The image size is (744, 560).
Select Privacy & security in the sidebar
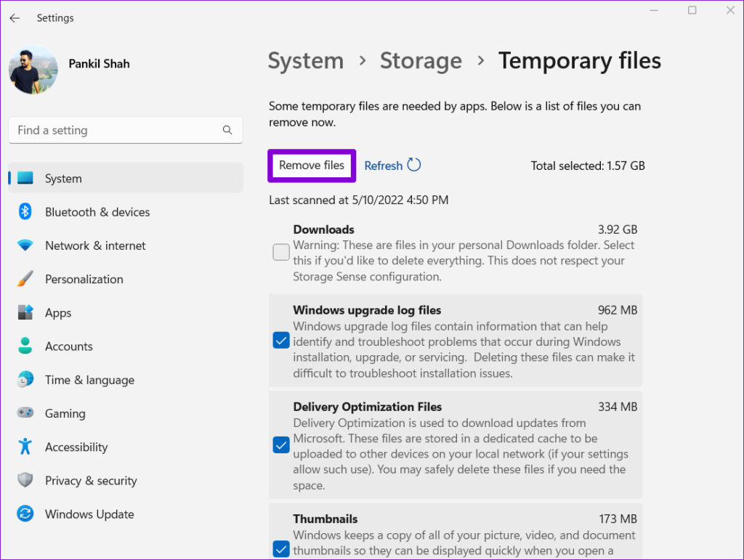25,480
